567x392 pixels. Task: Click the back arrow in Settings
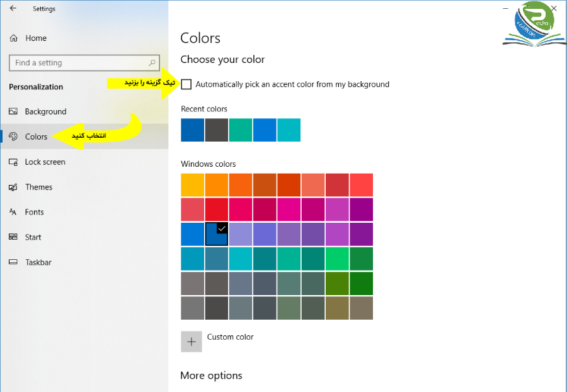point(13,8)
